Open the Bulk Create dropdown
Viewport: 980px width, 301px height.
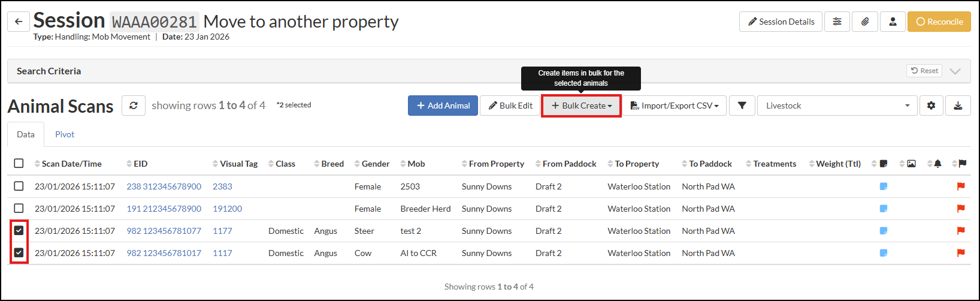(x=581, y=106)
